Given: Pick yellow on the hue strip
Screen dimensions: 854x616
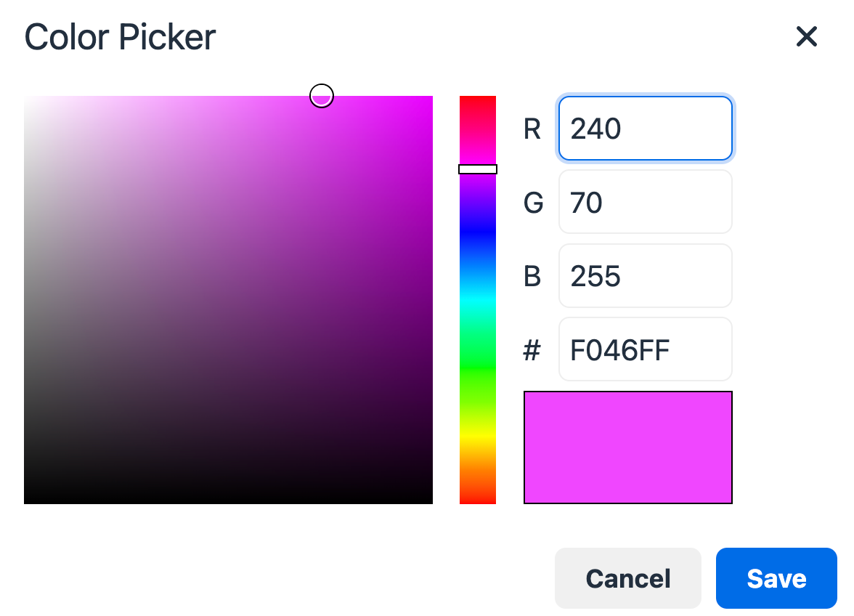Looking at the screenshot, I should coord(478,435).
